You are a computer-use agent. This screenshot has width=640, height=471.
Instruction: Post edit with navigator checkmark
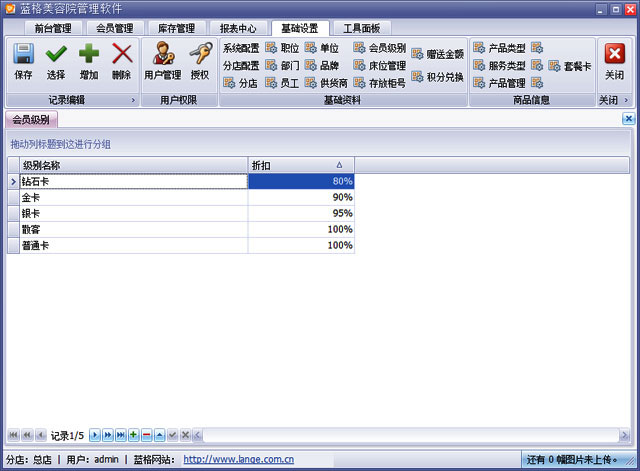click(x=173, y=435)
